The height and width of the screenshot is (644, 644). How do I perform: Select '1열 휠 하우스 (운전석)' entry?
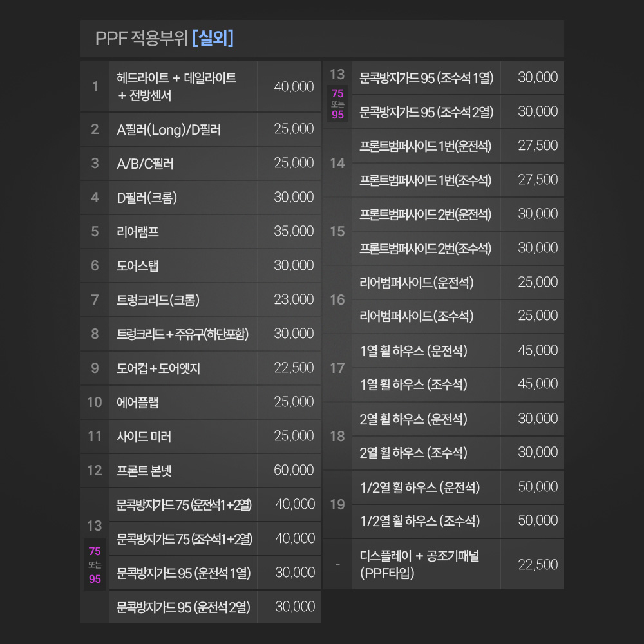(413, 351)
